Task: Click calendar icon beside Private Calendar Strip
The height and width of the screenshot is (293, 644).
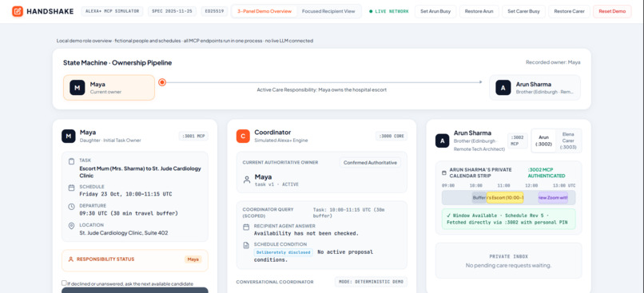Action: pos(444,172)
